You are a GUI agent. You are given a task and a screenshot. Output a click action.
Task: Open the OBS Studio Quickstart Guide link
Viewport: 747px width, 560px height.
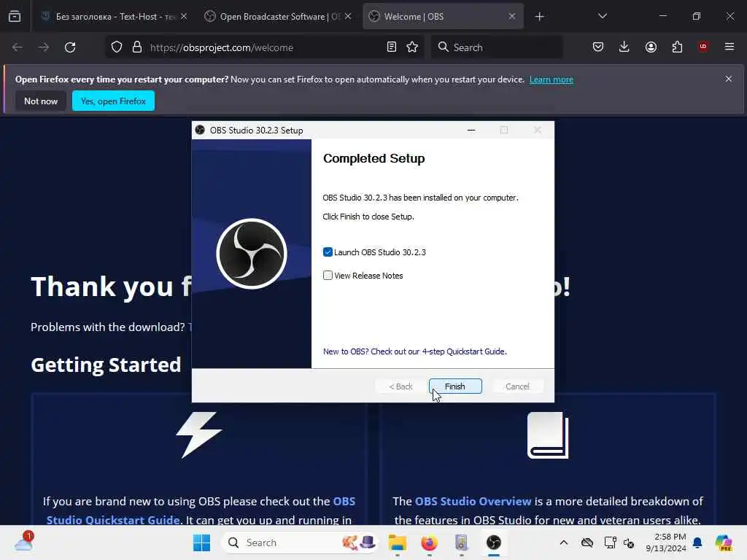pyautogui.click(x=201, y=510)
